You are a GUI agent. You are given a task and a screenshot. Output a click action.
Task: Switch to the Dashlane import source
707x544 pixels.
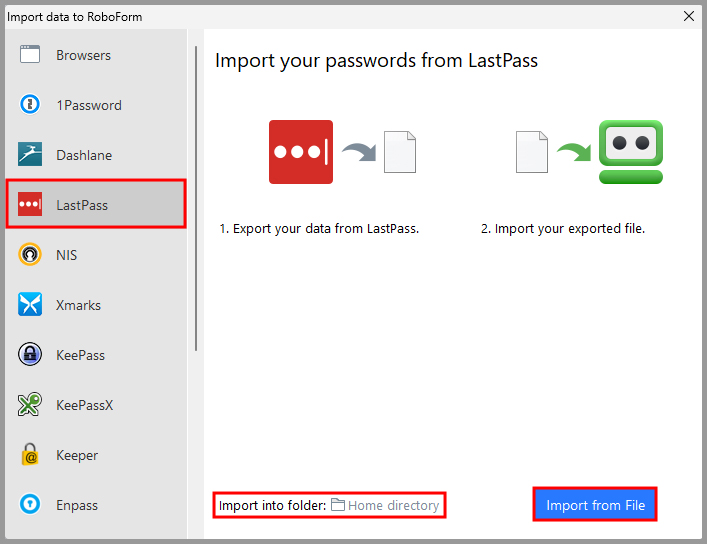pyautogui.click(x=84, y=155)
